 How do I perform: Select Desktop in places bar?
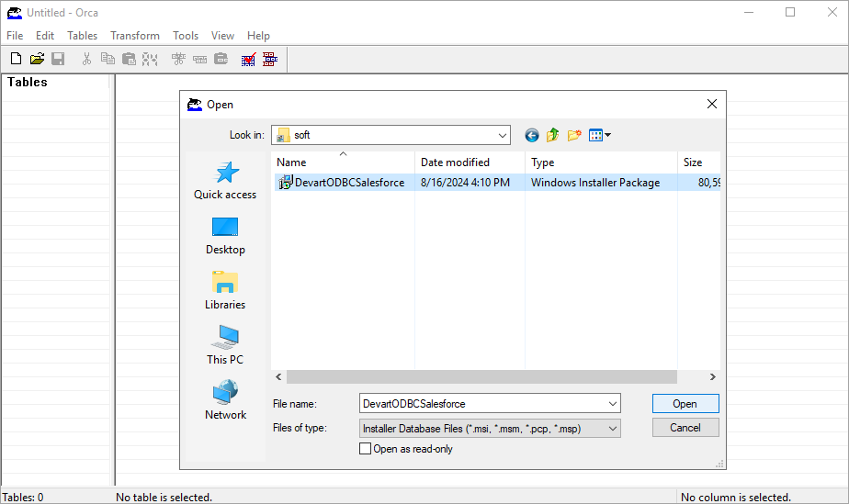tap(225, 236)
